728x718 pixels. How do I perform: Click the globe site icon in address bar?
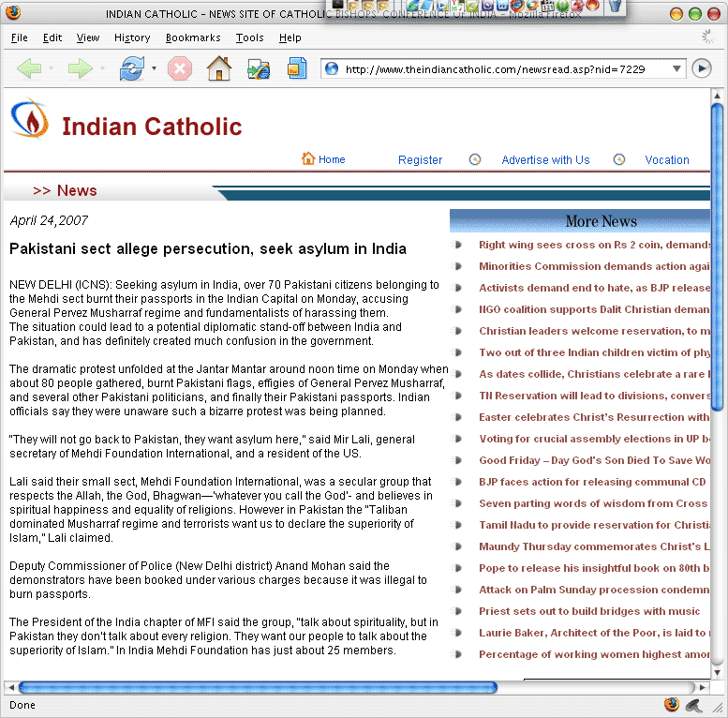[332, 68]
